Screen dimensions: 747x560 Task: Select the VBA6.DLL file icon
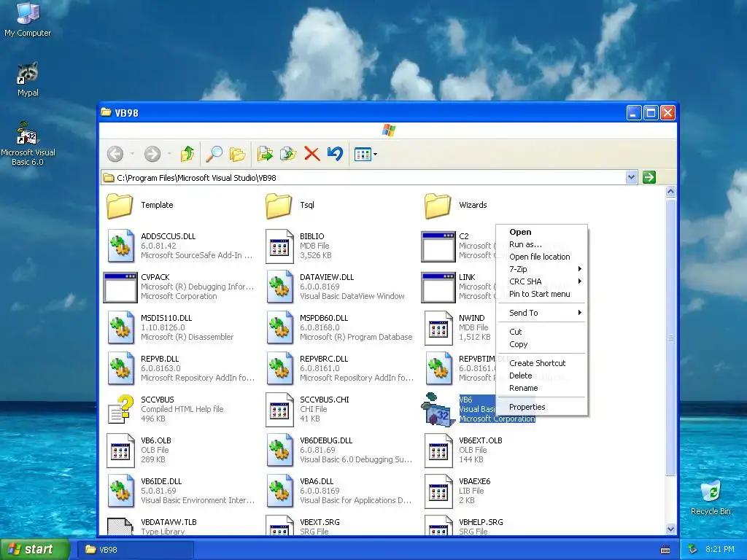tap(279, 491)
